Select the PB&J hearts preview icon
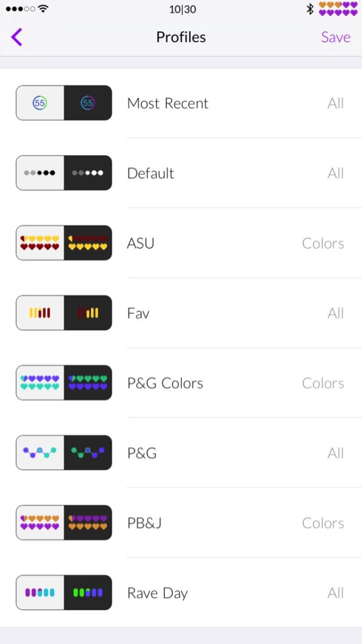 point(63,522)
